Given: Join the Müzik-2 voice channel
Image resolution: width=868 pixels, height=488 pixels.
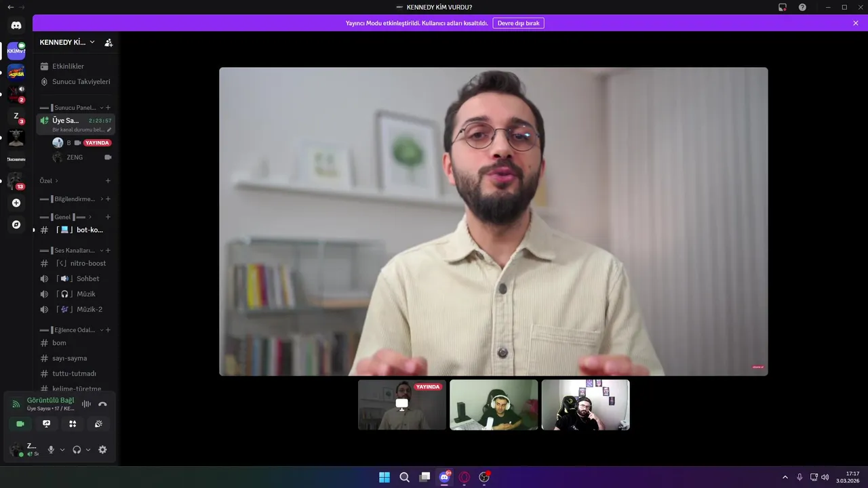Looking at the screenshot, I should click(75, 310).
